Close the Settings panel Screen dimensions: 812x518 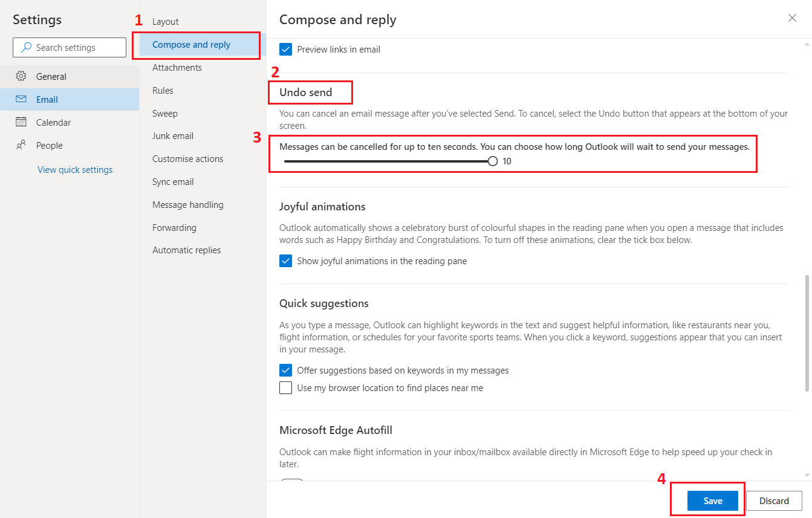[792, 18]
